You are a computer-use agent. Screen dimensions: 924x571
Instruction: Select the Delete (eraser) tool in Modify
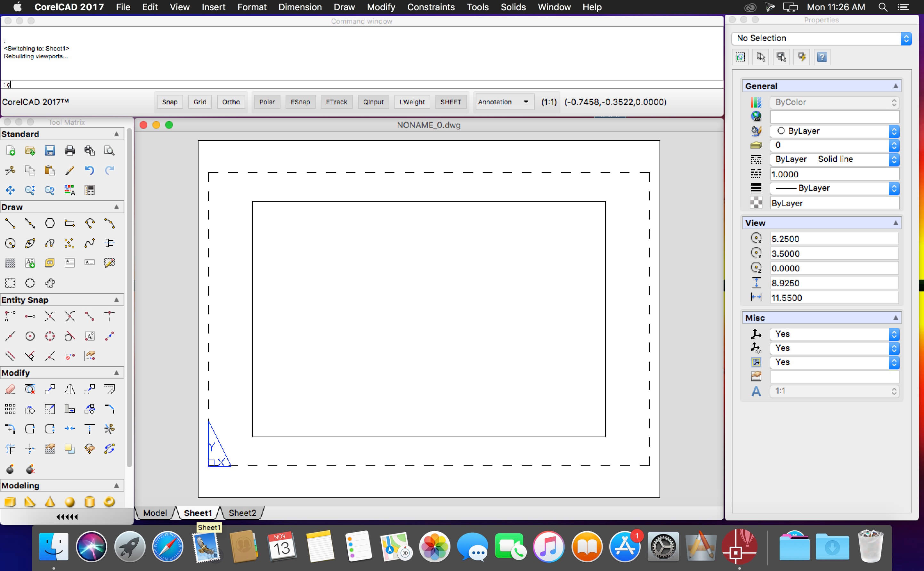coord(11,389)
